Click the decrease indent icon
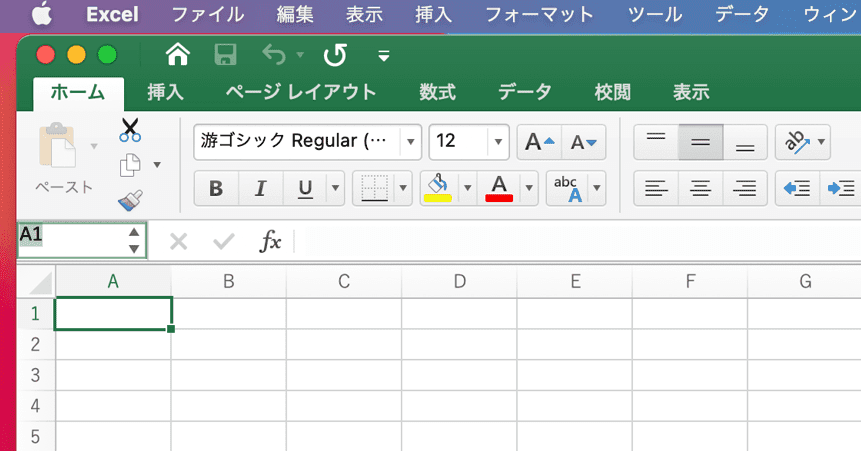 (796, 187)
